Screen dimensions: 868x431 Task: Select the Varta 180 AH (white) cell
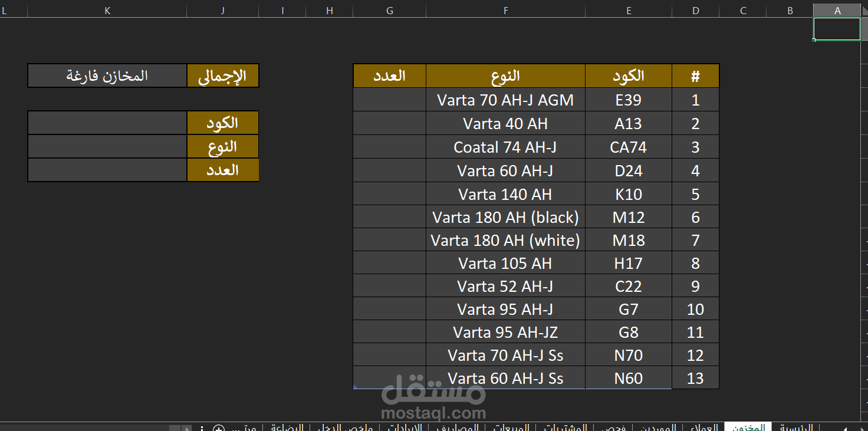tap(505, 240)
